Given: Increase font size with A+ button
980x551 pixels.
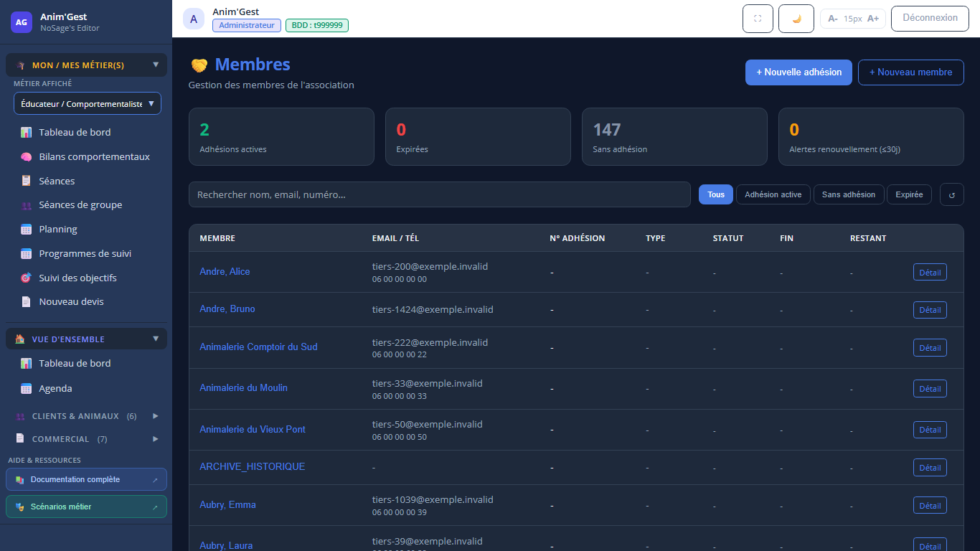Looking at the screenshot, I should (x=873, y=19).
